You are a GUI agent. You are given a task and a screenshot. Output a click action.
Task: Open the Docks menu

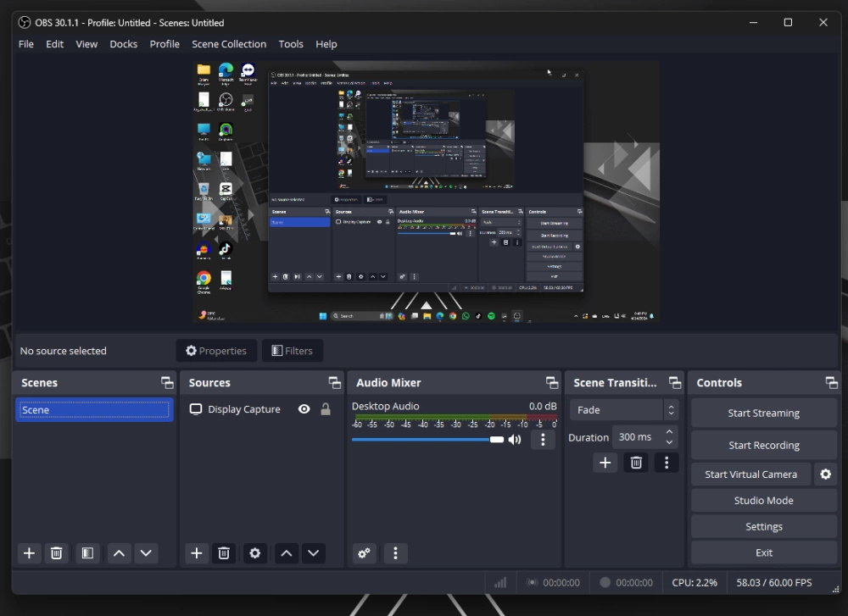point(123,44)
